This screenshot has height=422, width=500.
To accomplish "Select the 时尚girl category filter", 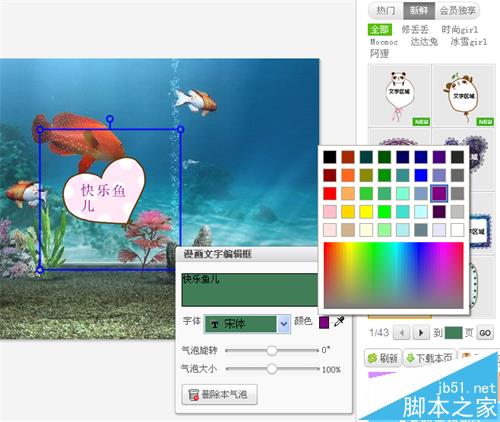I will [x=460, y=30].
